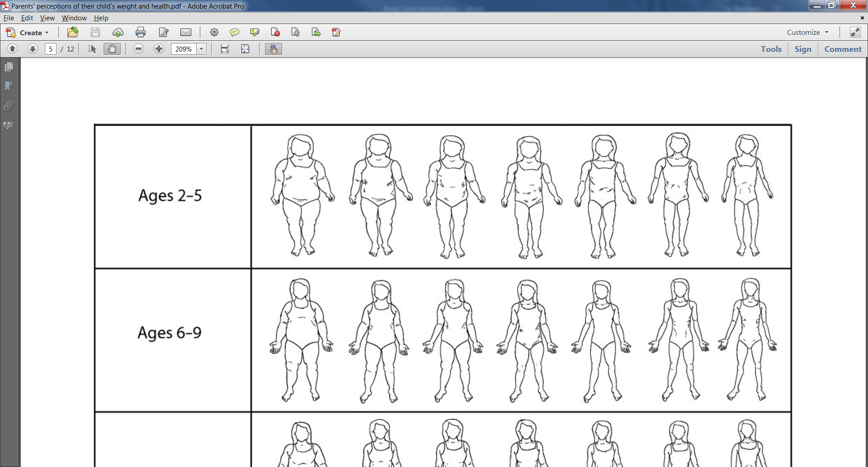The height and width of the screenshot is (467, 868).
Task: Go to the next page
Action: click(33, 49)
